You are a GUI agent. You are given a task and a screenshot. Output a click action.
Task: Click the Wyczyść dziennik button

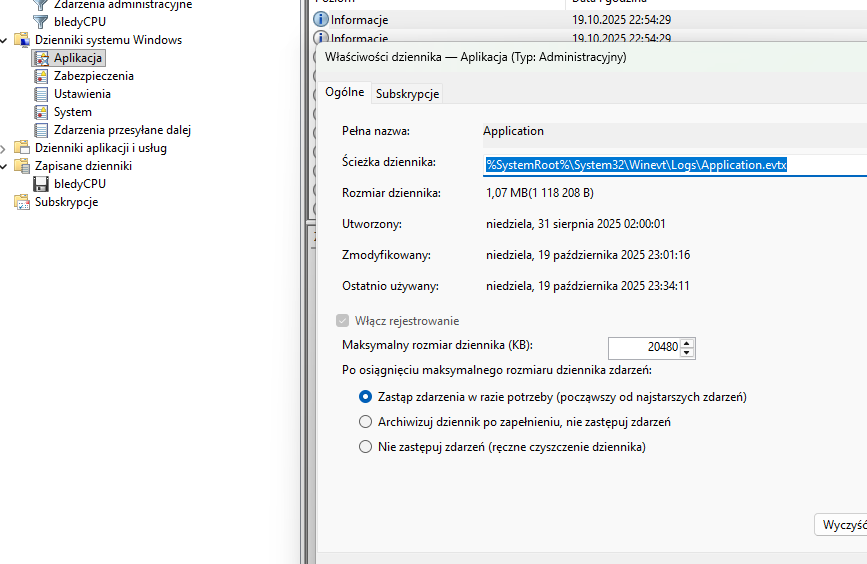tap(841, 525)
